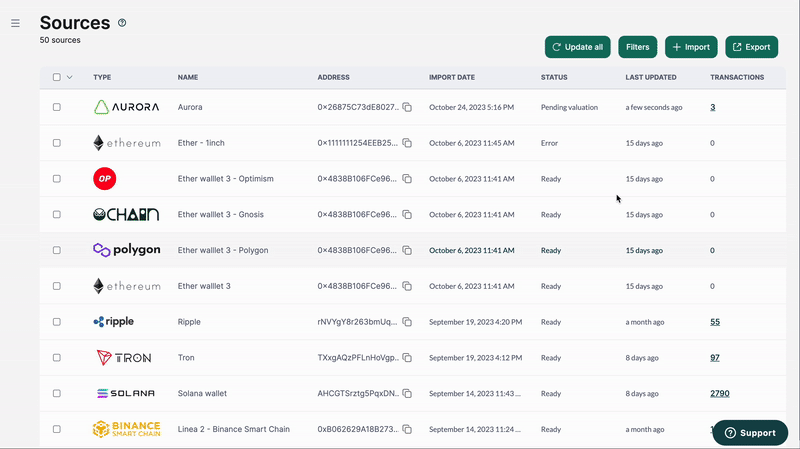
Task: Click the address 0x26875C73dE8027..
Action: [x=358, y=107]
